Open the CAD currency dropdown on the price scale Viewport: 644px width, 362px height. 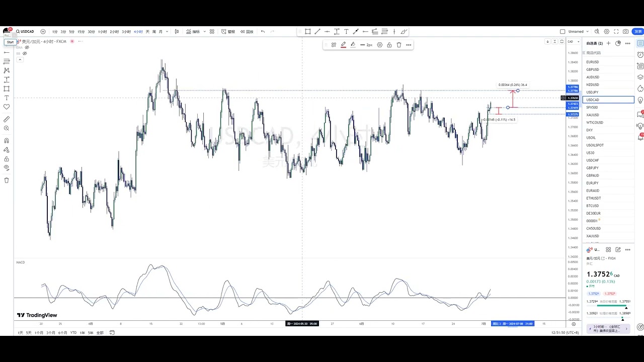tap(573, 41)
